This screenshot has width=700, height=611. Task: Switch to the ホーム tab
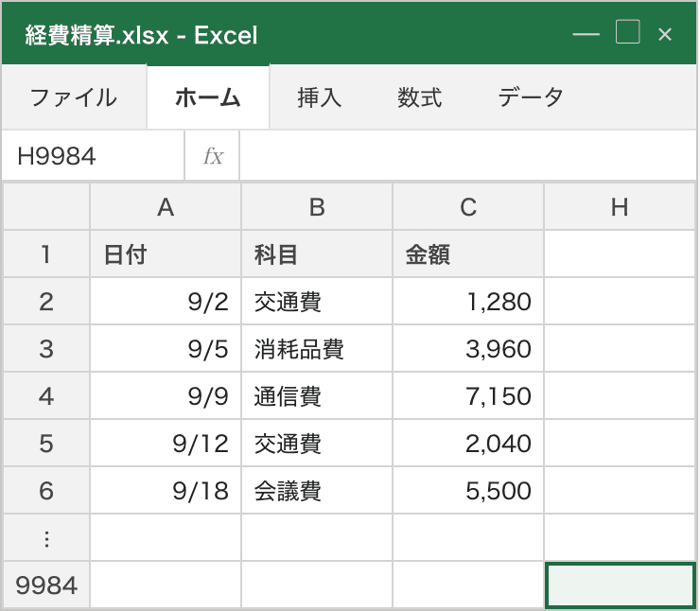208,97
